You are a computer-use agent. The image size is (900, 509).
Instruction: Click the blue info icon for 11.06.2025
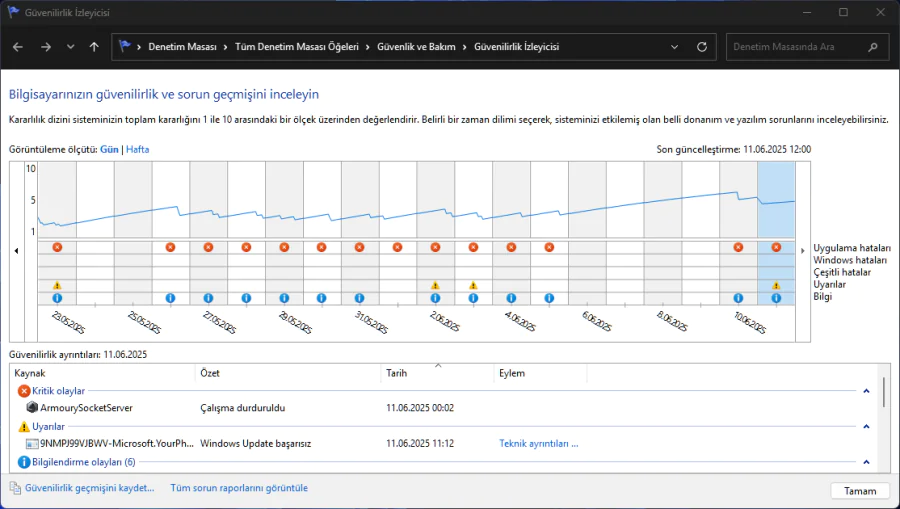776,298
